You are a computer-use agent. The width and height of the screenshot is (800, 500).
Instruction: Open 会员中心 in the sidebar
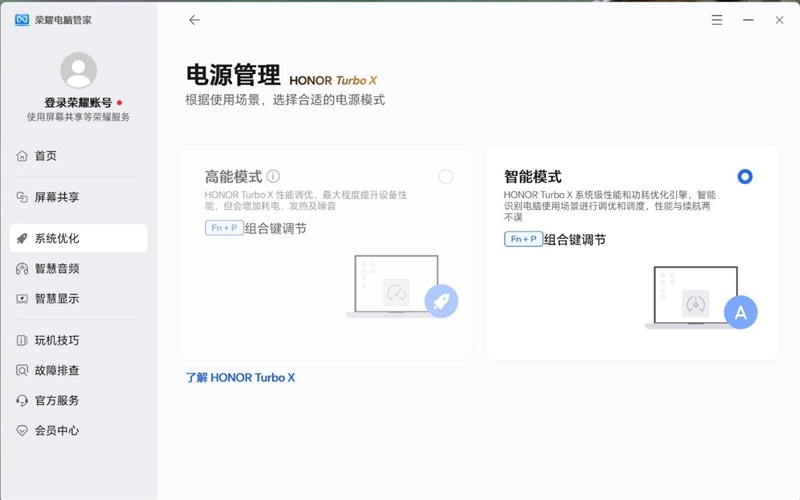(79, 431)
